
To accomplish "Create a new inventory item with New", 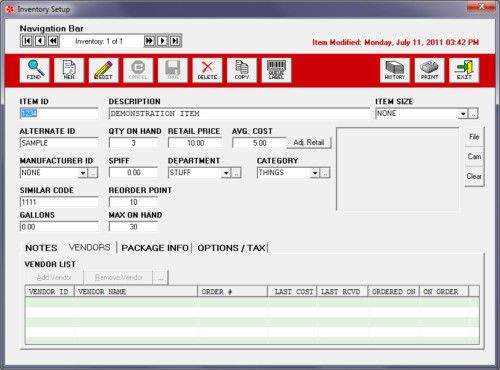I will 69,70.
